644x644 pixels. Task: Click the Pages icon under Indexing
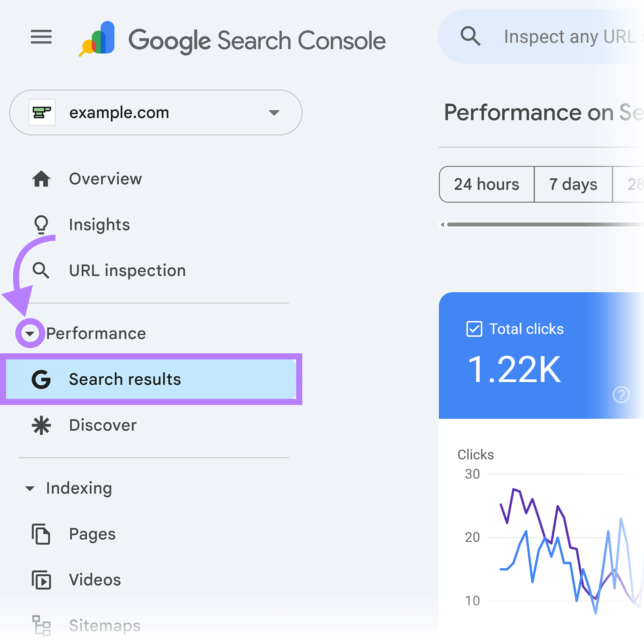coord(41,535)
